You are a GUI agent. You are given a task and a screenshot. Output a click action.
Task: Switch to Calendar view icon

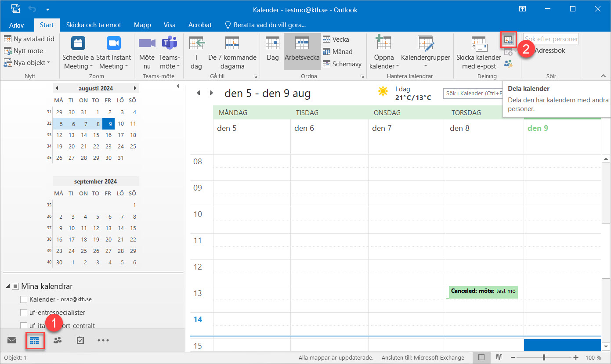pyautogui.click(x=35, y=340)
